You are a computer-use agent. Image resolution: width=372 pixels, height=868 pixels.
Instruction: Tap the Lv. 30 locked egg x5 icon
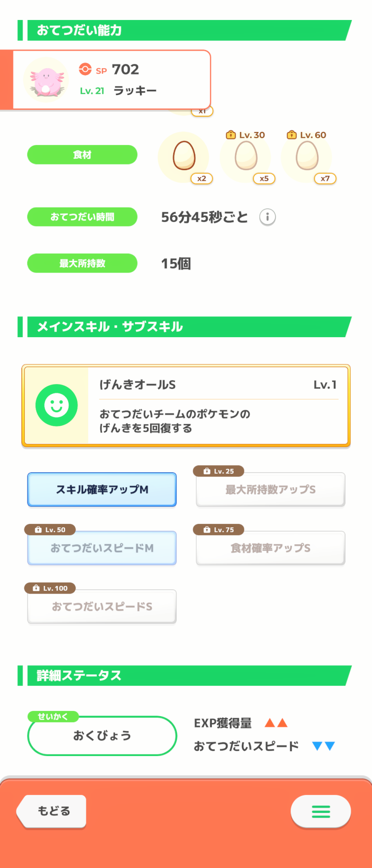pyautogui.click(x=246, y=156)
